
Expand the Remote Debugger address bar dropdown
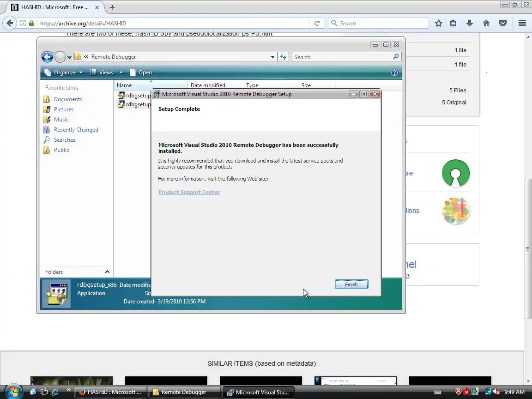coord(272,57)
